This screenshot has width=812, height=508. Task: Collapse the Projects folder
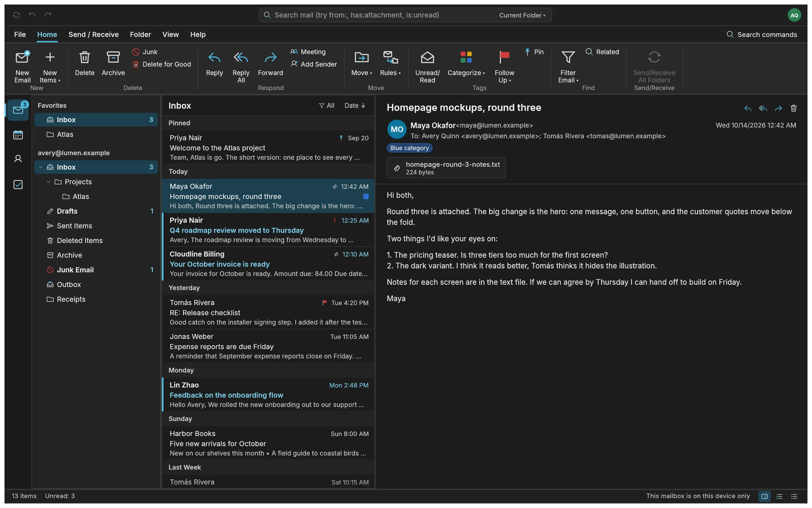point(48,182)
